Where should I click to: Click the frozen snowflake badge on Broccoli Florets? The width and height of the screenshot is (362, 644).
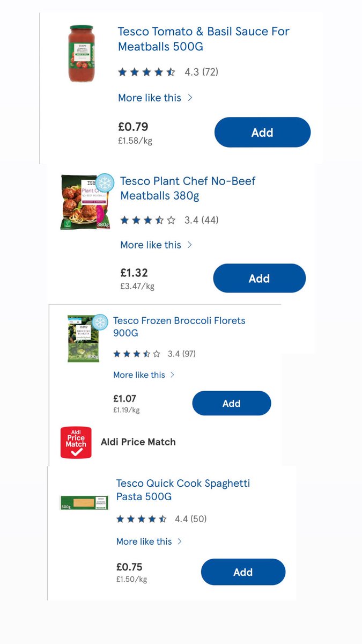coord(100,322)
